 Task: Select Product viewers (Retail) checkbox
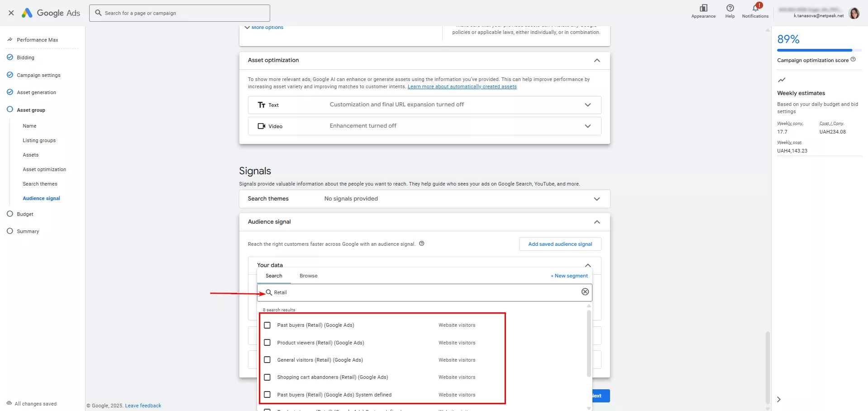click(267, 343)
